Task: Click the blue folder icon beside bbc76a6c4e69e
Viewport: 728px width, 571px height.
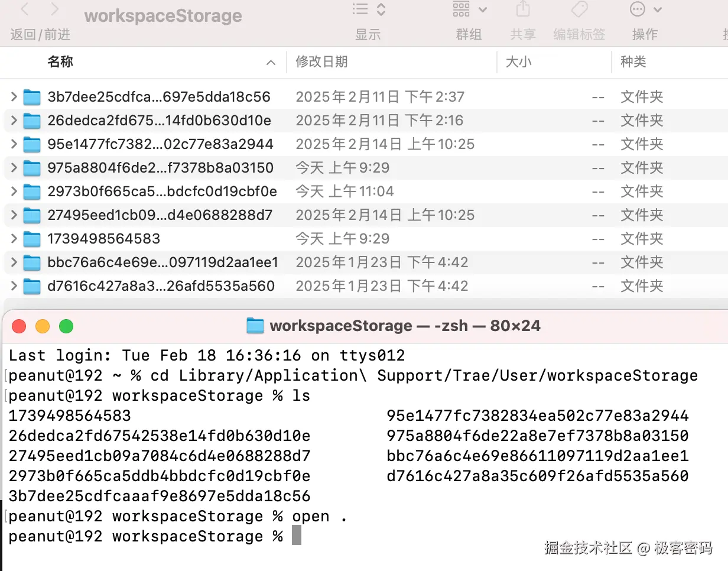Action: point(31,262)
